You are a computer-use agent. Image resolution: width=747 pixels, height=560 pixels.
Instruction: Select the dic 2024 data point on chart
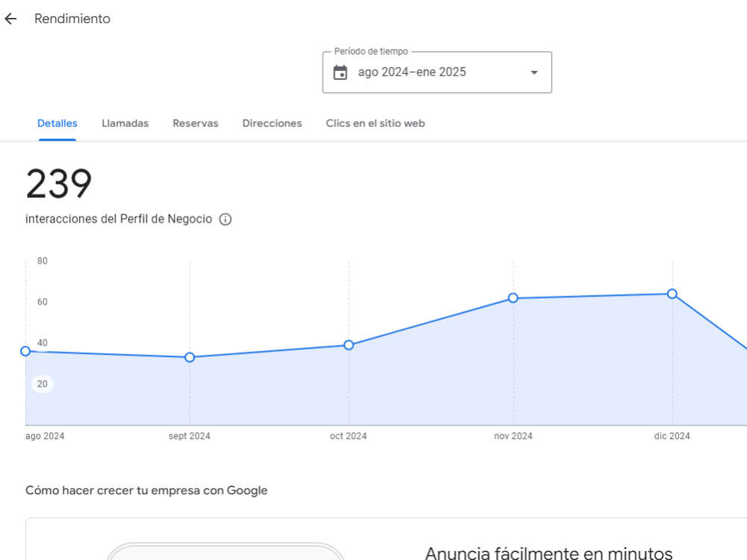point(672,293)
